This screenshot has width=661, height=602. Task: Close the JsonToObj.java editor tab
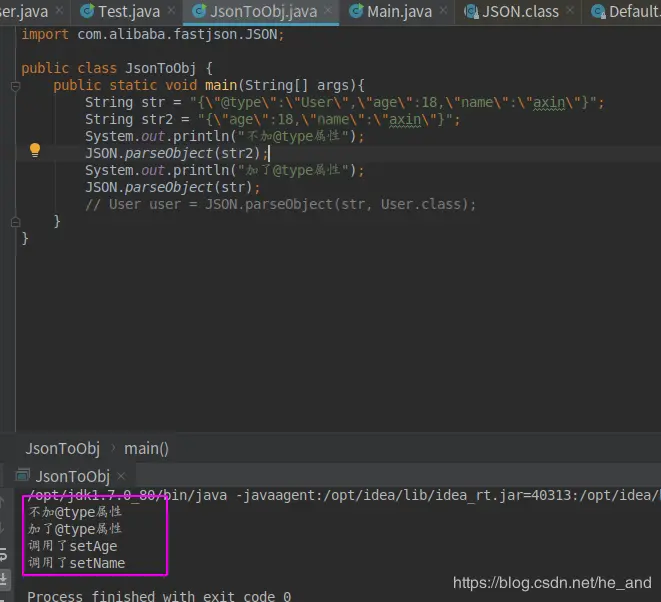click(328, 11)
